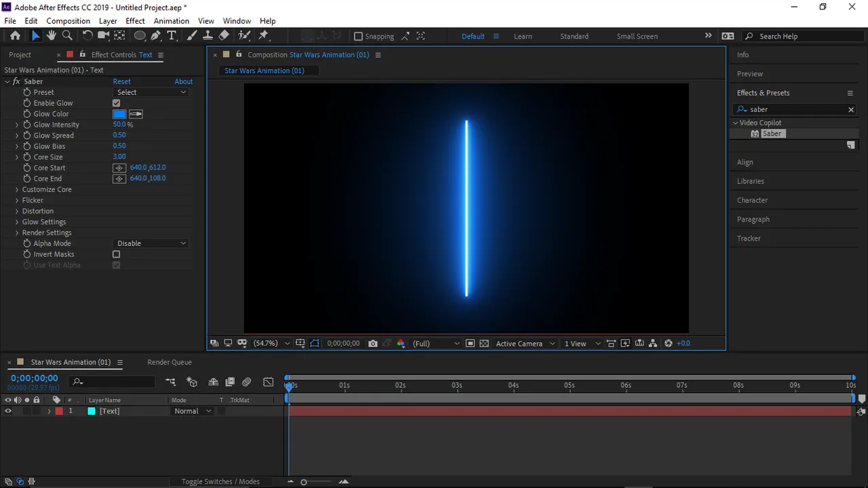Switch to the Project panel tab
This screenshot has height=488, width=868.
click(20, 55)
